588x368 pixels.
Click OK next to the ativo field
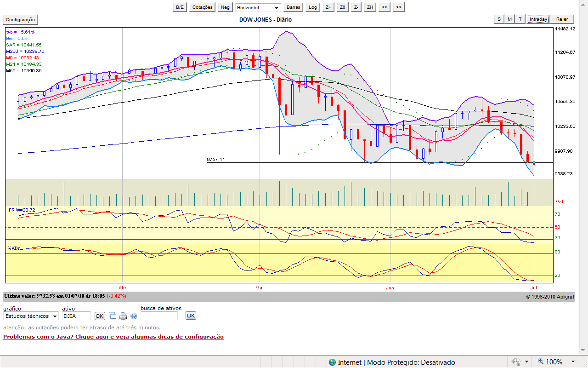(x=100, y=316)
